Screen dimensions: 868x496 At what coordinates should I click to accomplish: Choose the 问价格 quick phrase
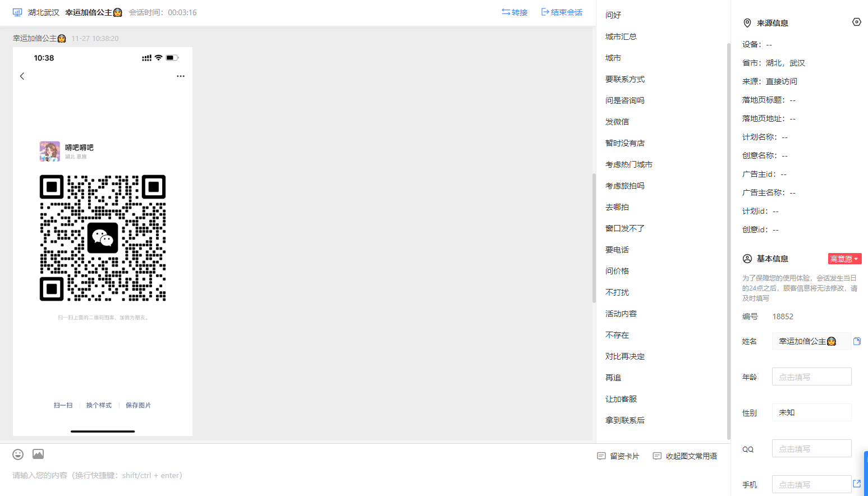617,271
